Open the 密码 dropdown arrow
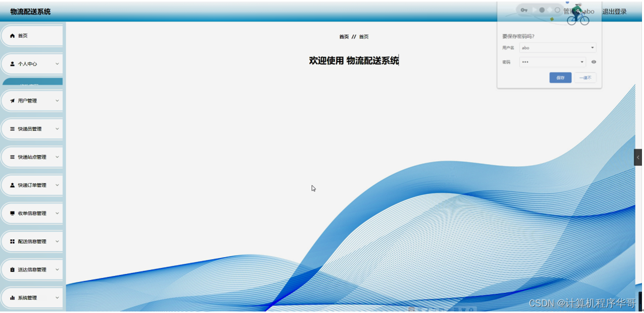Image resolution: width=644 pixels, height=313 pixels. pos(582,62)
